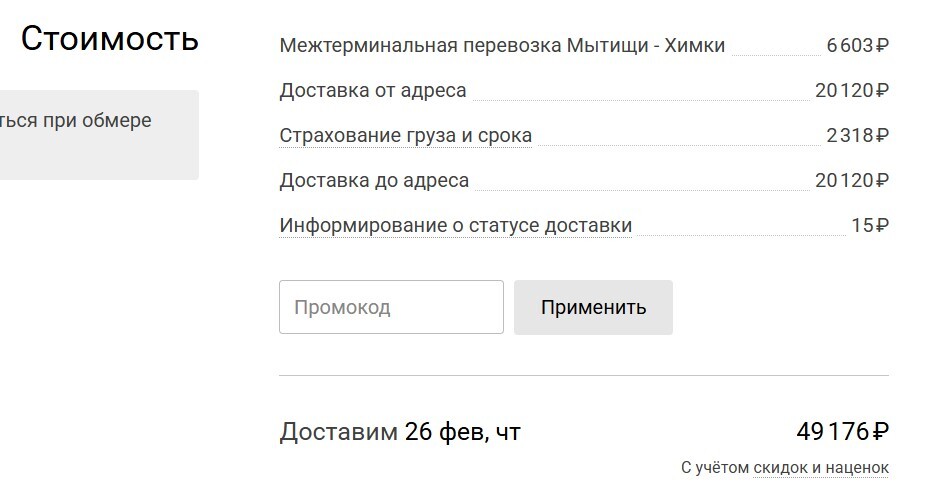Click the divider line above delivery date
Viewport: 941px width, 500px height.
tap(583, 376)
